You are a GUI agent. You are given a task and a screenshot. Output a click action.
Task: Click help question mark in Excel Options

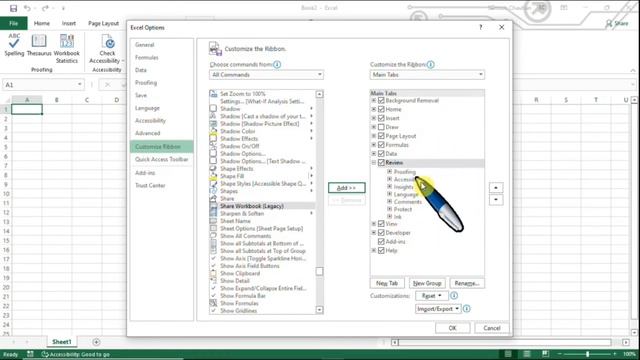pos(480,27)
